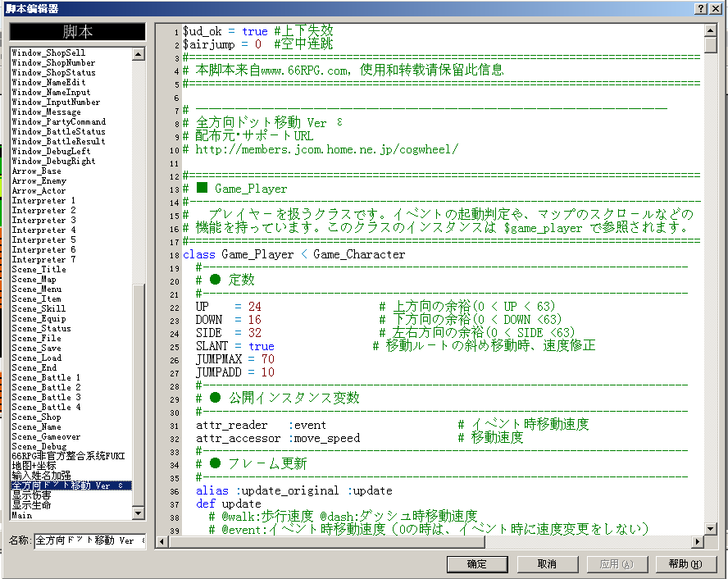
Task: Select Scene_Load script
Action: click(36, 358)
